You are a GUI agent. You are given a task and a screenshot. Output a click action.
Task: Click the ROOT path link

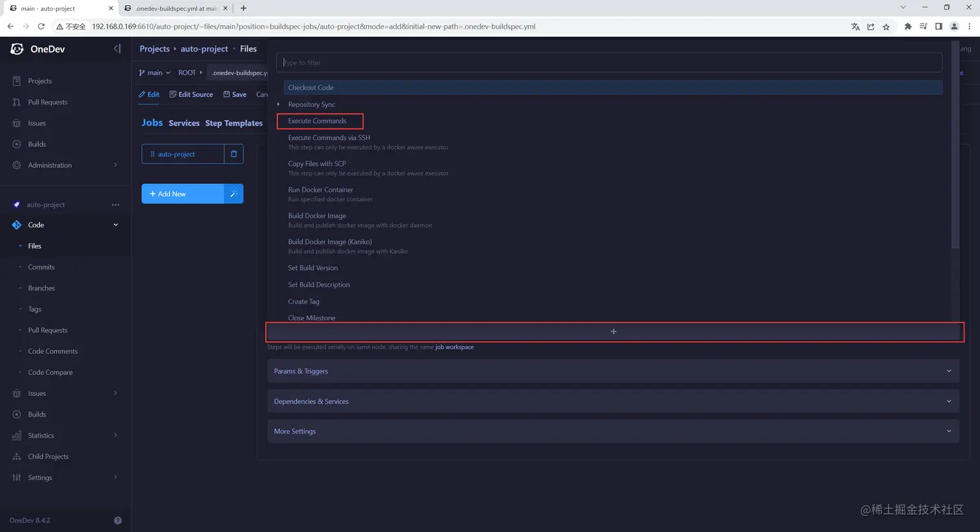187,73
